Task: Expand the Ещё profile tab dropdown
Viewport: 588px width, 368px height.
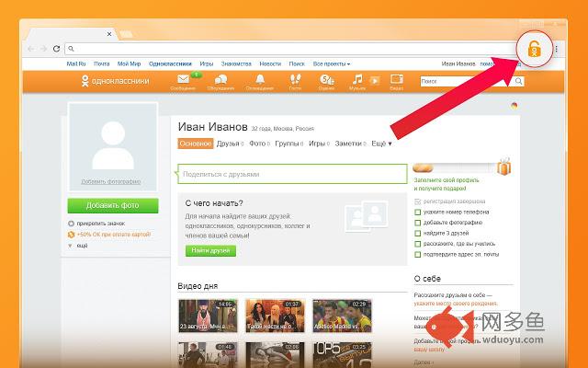Action: coord(381,144)
